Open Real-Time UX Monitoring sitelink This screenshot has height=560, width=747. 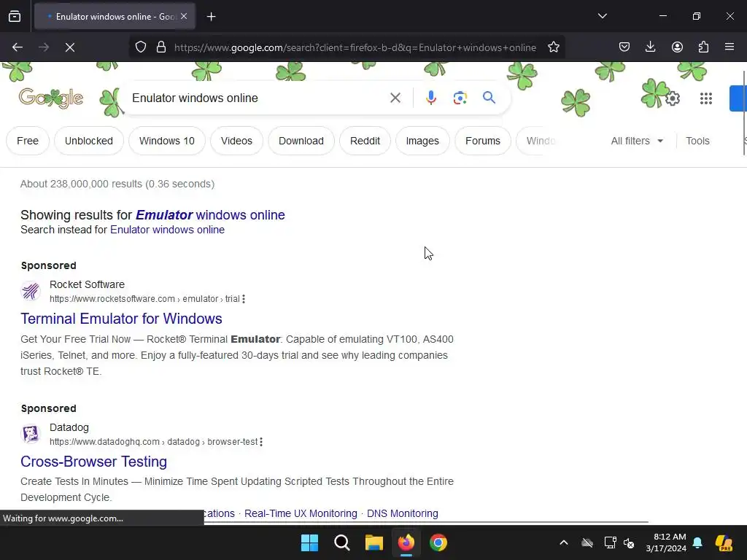[301, 513]
